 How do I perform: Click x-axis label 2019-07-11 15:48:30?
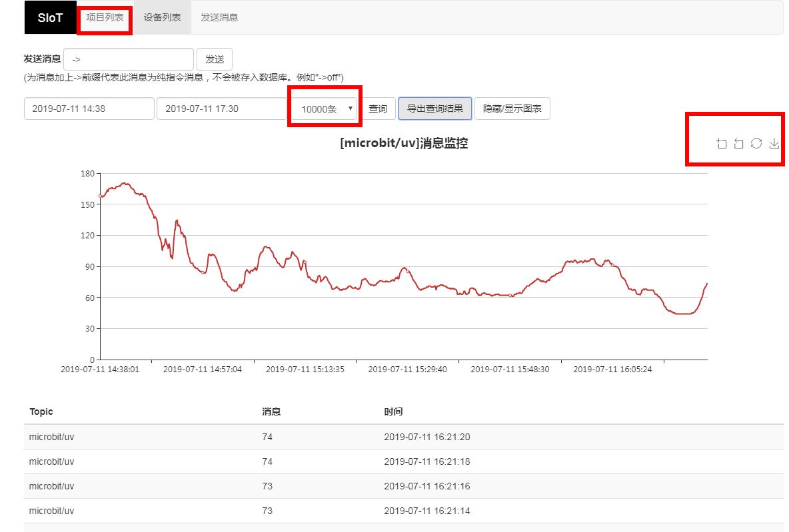tap(510, 369)
